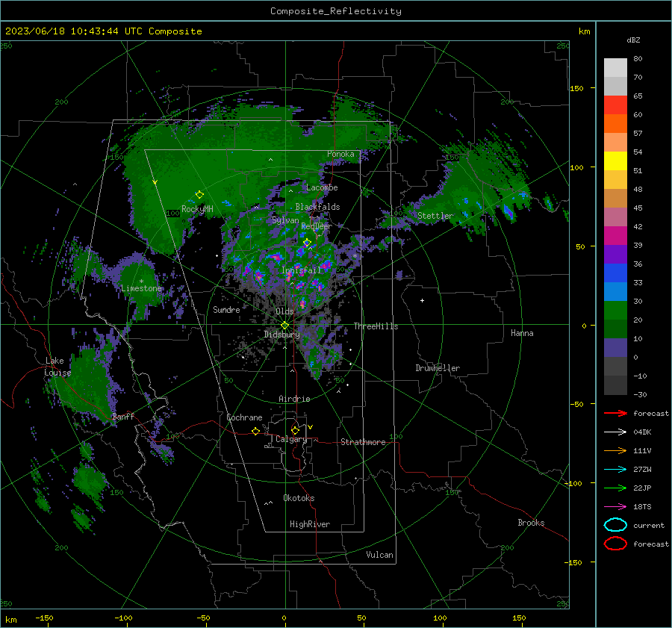Click the yellow diamond marker below RedDeer
Viewport: 672px width, 628px height.
click(x=307, y=243)
